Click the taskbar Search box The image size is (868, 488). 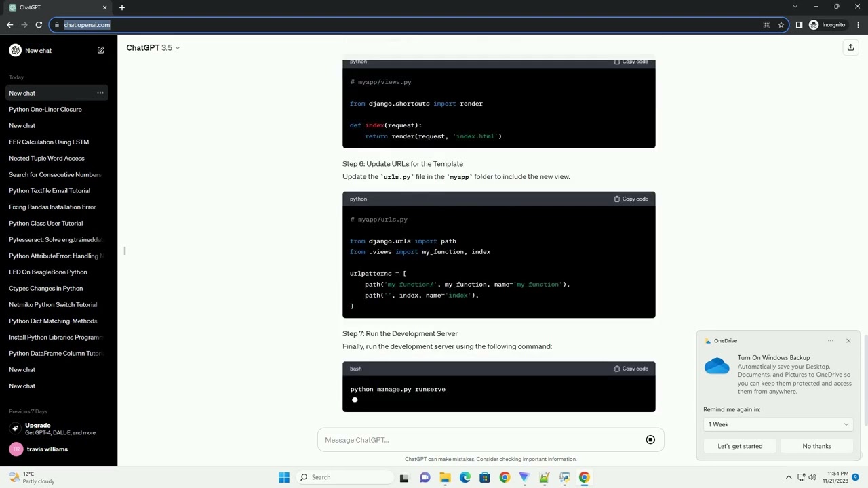(346, 477)
